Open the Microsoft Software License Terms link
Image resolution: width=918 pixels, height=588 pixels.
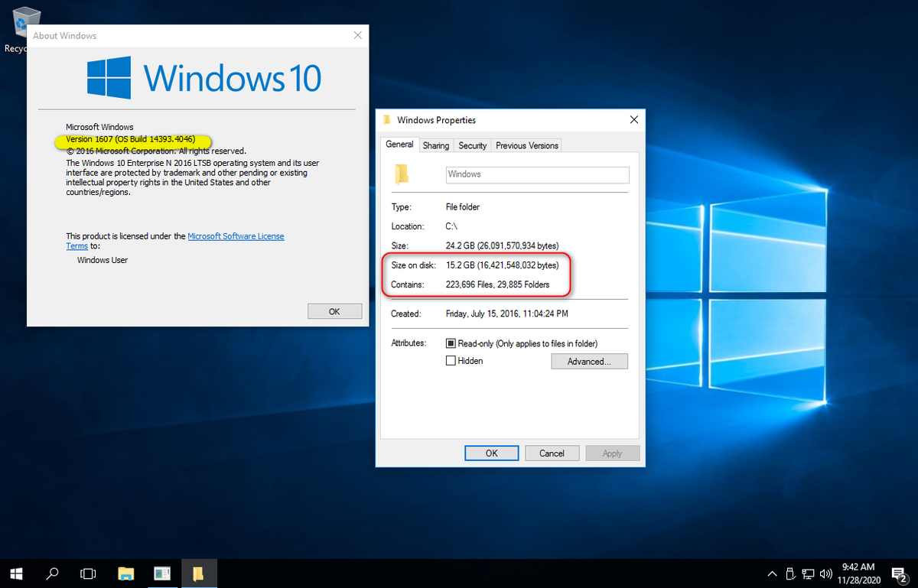pos(236,236)
